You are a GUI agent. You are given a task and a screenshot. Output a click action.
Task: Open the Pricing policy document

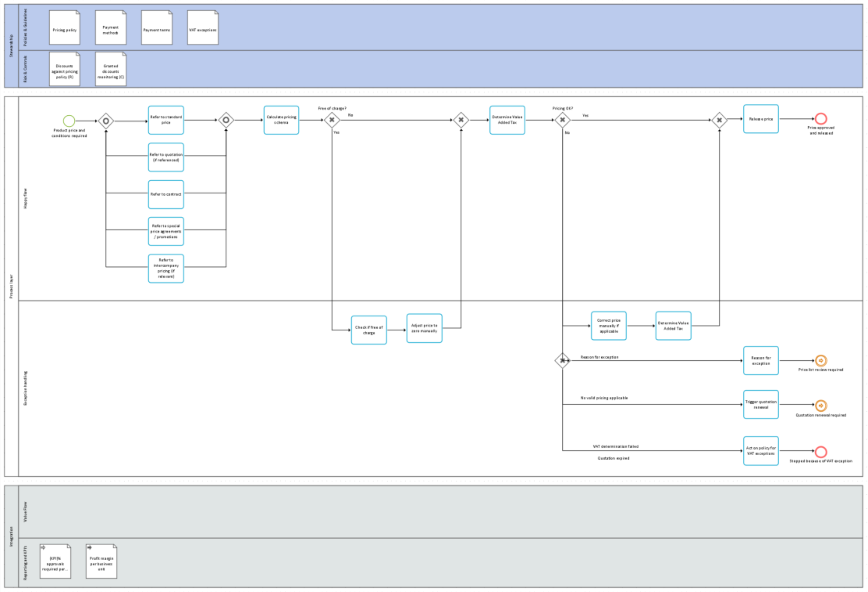point(65,28)
